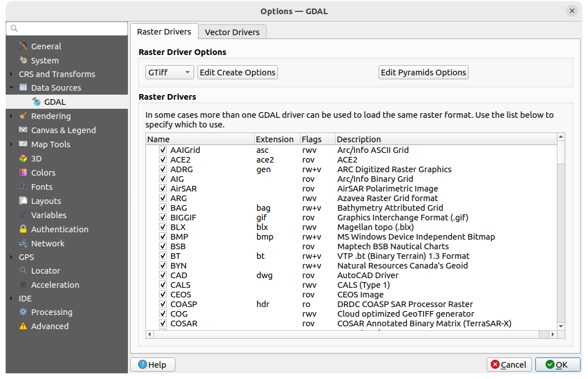The height and width of the screenshot is (379, 588).
Task: Disable the BMP raster driver checkbox
Action: pos(163,237)
